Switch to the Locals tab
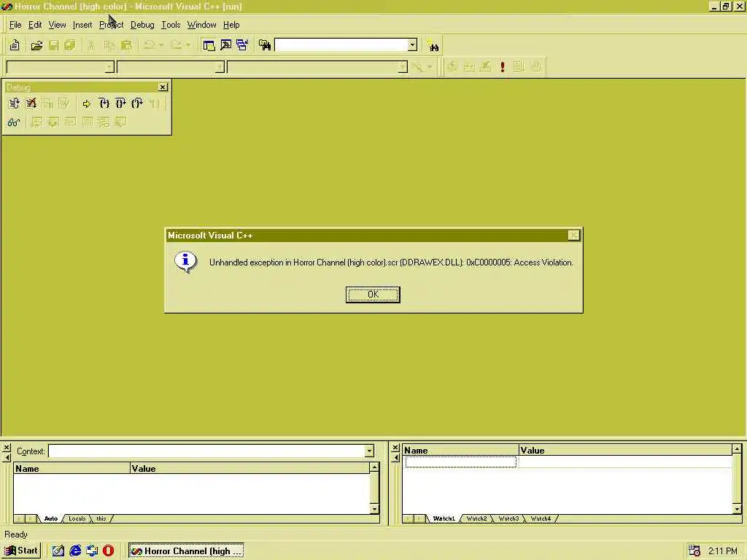This screenshot has width=747, height=560. pos(77,518)
